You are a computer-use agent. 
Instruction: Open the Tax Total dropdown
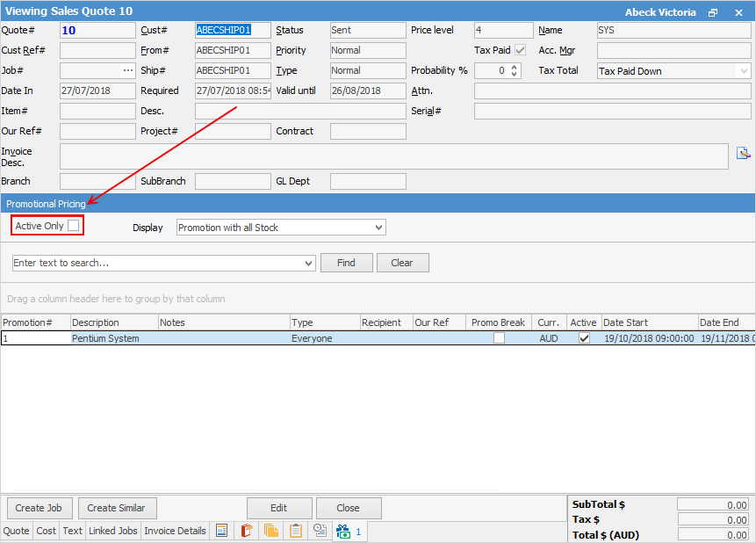[744, 71]
